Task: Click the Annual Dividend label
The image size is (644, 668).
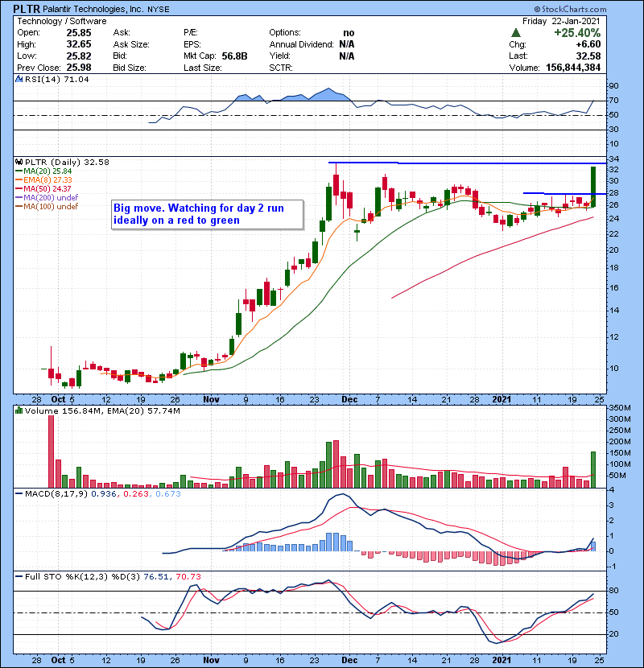Action: click(x=301, y=44)
